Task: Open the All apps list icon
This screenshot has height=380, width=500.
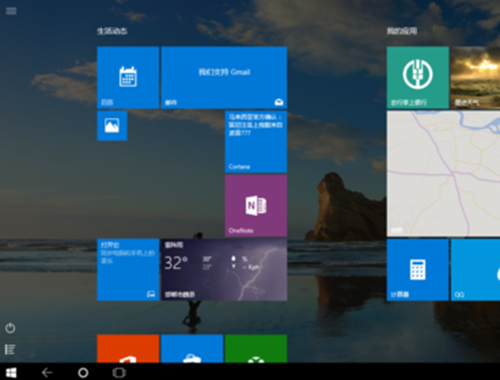Action: pos(10,349)
